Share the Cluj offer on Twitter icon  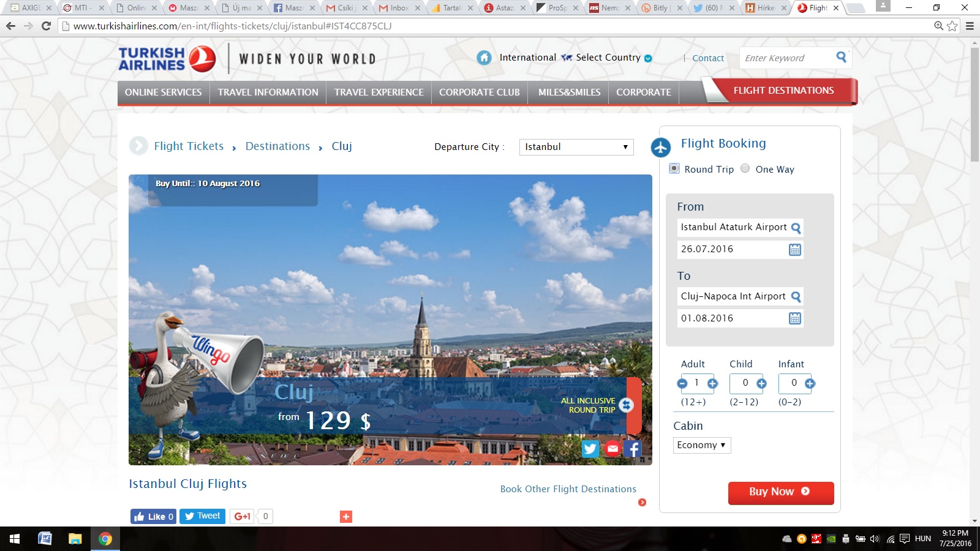click(x=590, y=449)
